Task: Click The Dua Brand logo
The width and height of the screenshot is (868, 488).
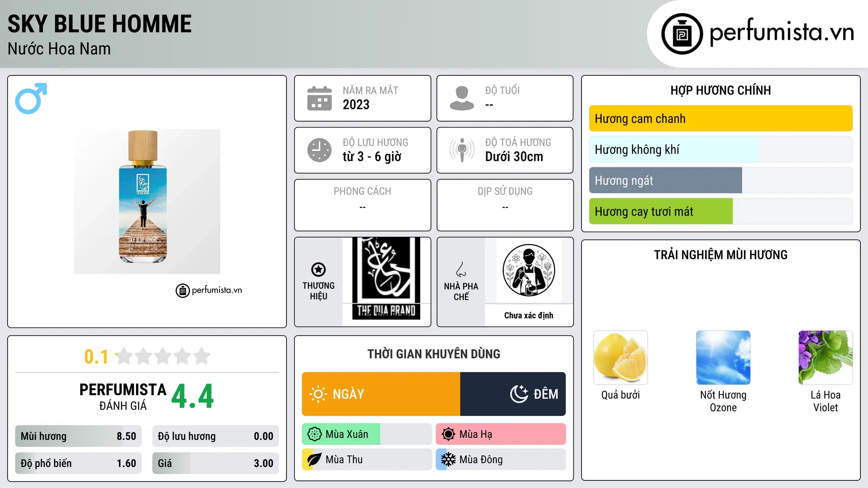Action: (386, 278)
